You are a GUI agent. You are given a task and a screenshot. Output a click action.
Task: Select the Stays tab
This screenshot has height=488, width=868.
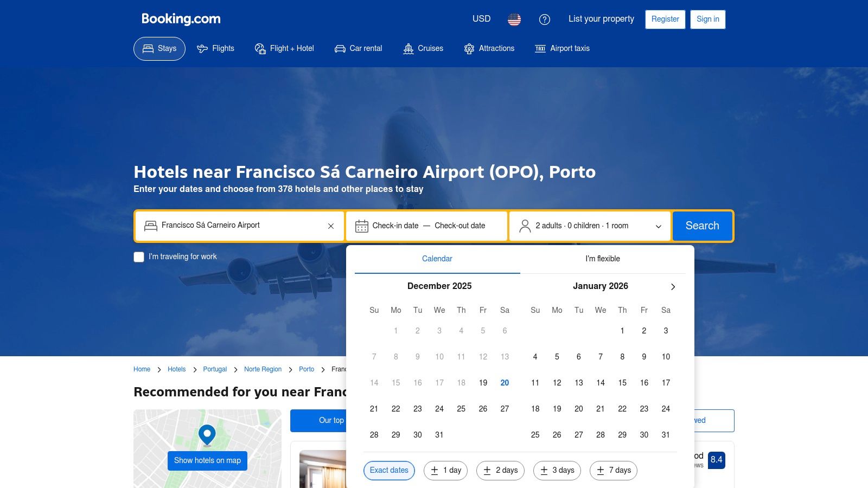point(159,49)
